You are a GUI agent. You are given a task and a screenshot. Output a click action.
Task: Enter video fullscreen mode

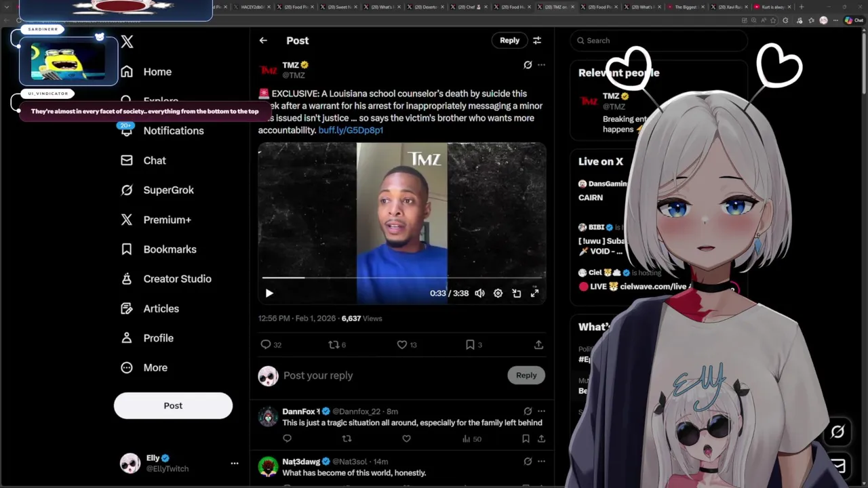point(534,293)
